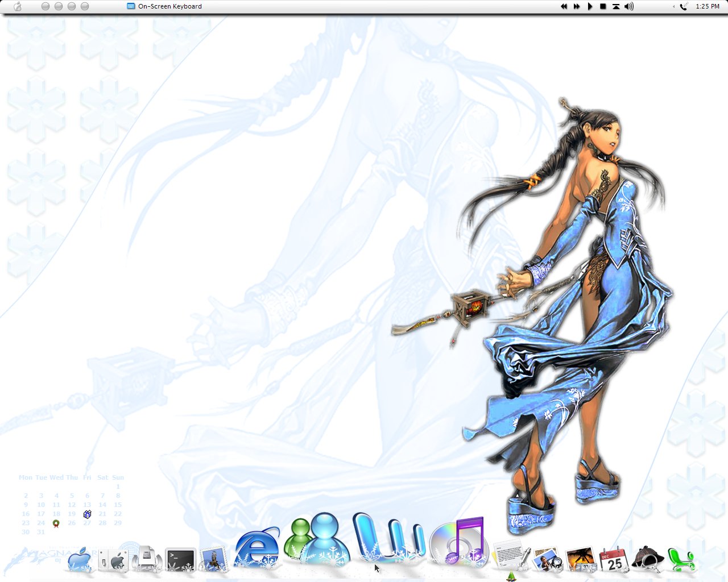The width and height of the screenshot is (728, 582).
Task: Open the Preview photo dock icon
Action: (x=547, y=559)
